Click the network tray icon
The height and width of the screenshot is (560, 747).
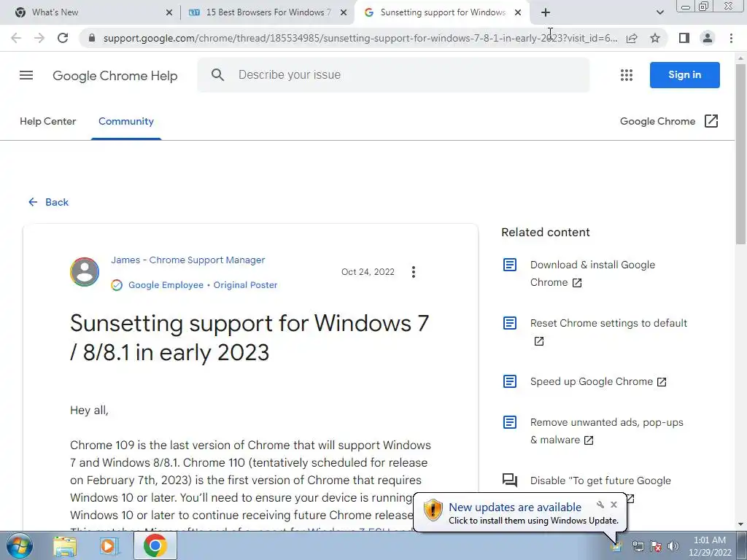(638, 547)
